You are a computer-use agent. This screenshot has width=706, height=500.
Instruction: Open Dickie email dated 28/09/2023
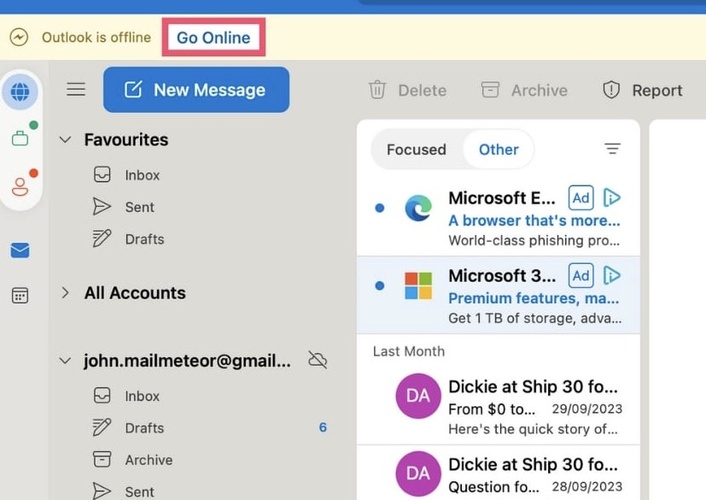click(x=498, y=473)
